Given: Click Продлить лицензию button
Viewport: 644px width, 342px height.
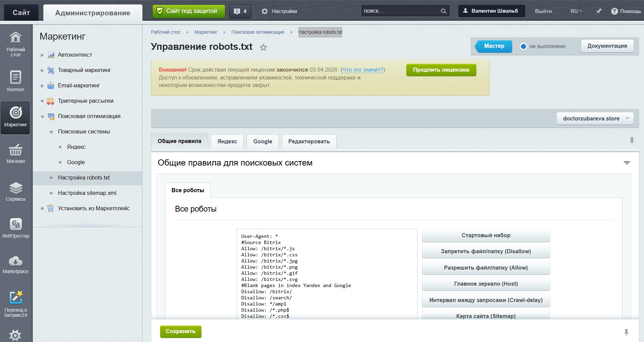Looking at the screenshot, I should click(x=441, y=70).
